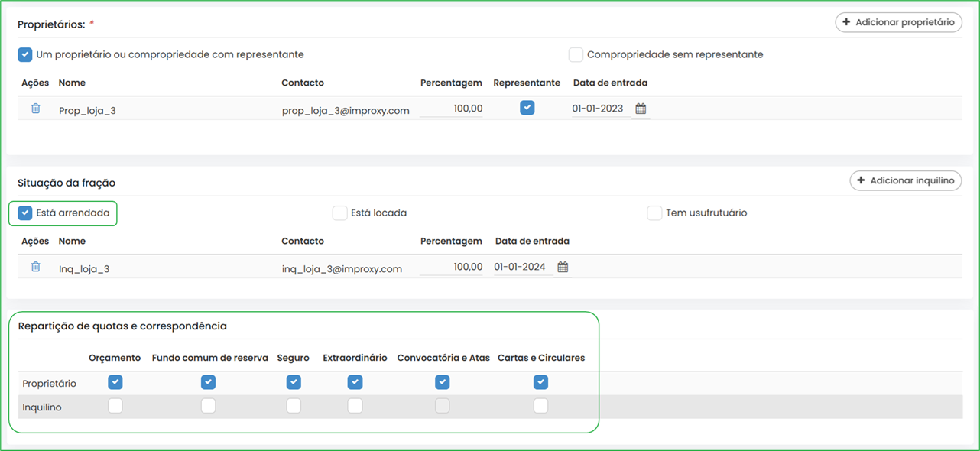Edit percentage field for Prop_loja_3
This screenshot has width=980, height=451.
click(451, 109)
